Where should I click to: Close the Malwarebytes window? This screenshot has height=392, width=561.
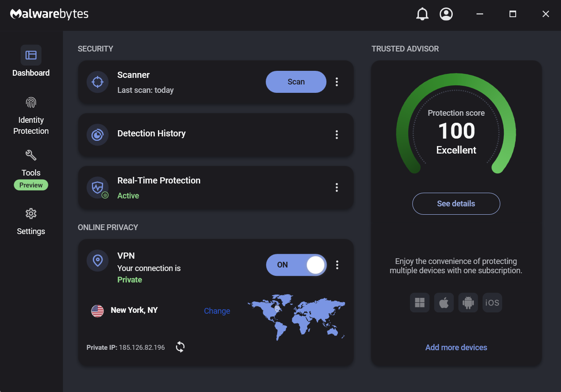pos(546,14)
